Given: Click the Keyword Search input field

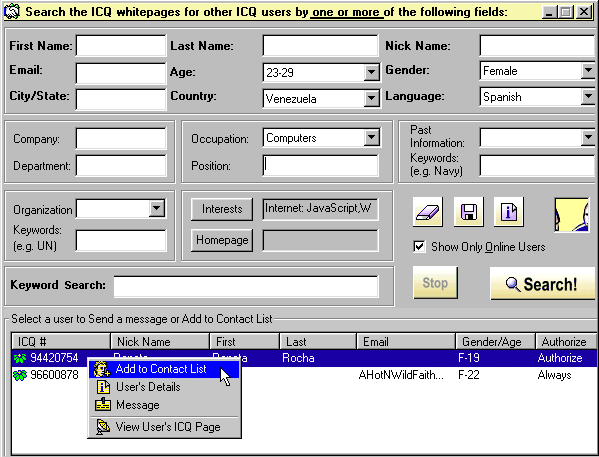Looking at the screenshot, I should 246,286.
